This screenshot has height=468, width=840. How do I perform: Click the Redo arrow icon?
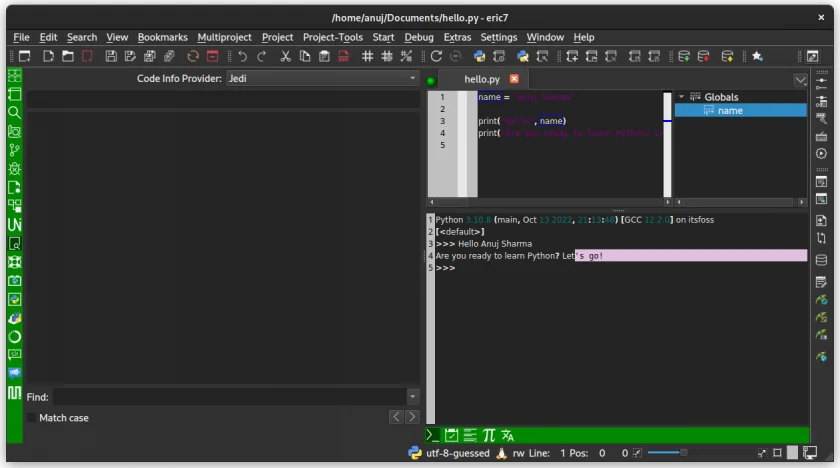tap(261, 56)
